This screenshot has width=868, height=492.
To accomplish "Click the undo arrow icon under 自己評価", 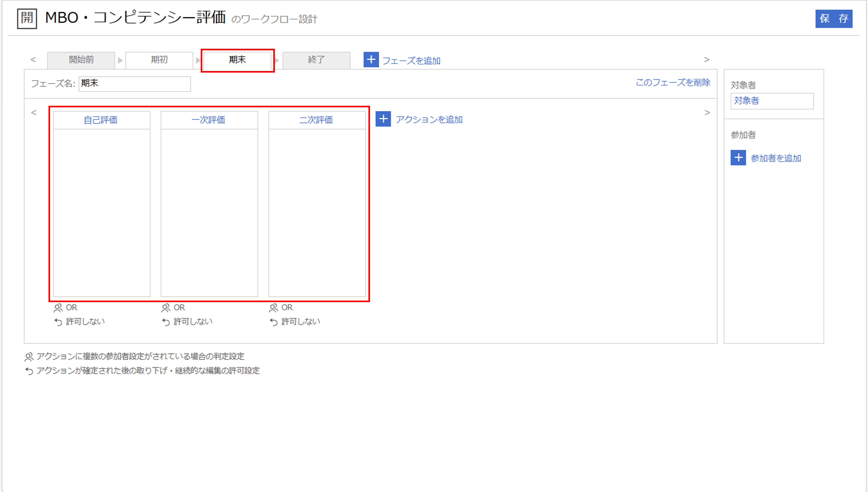I will pos(58,322).
